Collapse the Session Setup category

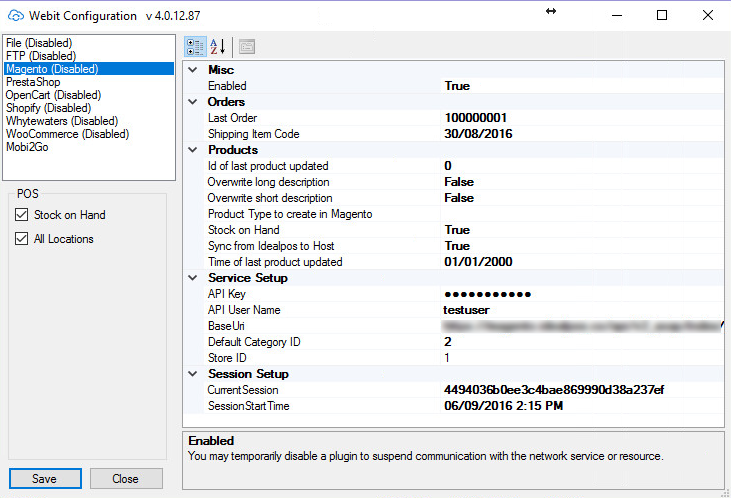193,374
